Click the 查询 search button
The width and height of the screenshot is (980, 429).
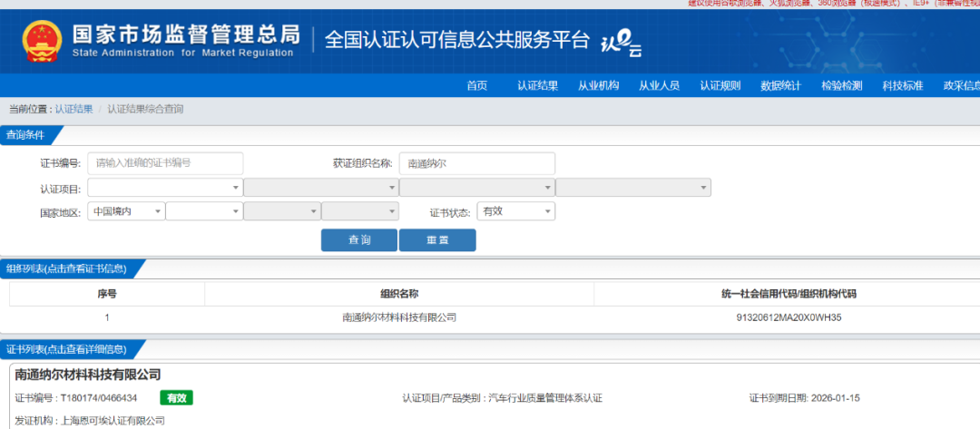coord(358,239)
